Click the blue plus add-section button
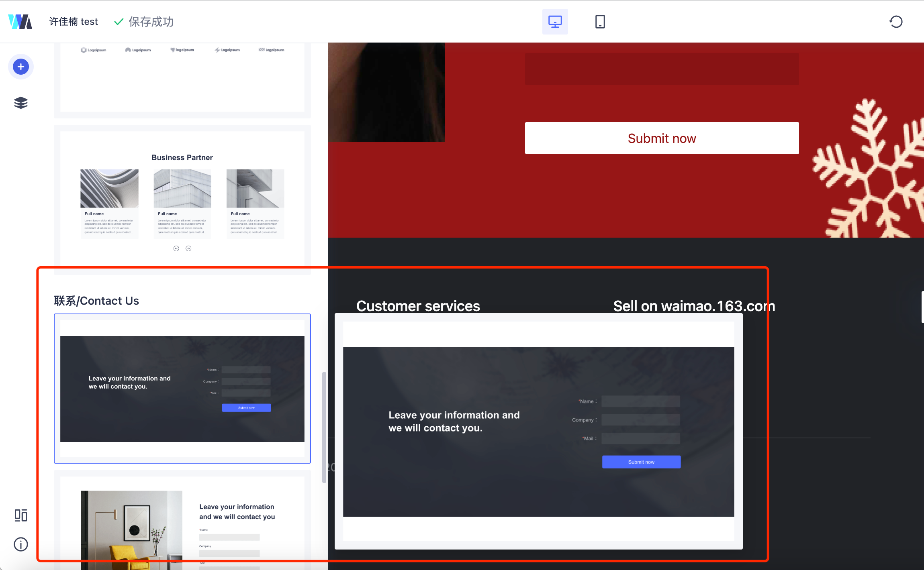The height and width of the screenshot is (570, 924). pyautogui.click(x=21, y=67)
